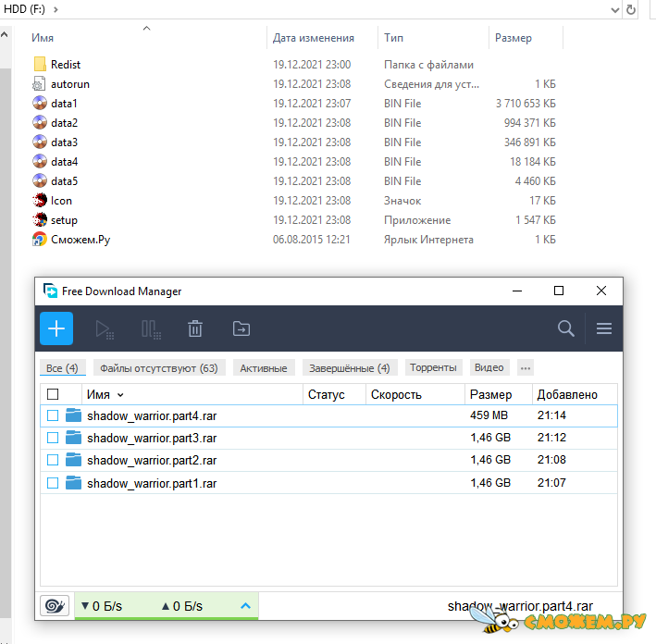Click the download speed 0 Б/s indicator

(102, 606)
